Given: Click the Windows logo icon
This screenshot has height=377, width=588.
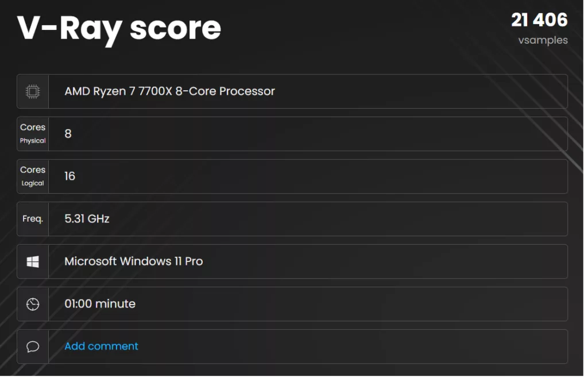Looking at the screenshot, I should click(33, 261).
